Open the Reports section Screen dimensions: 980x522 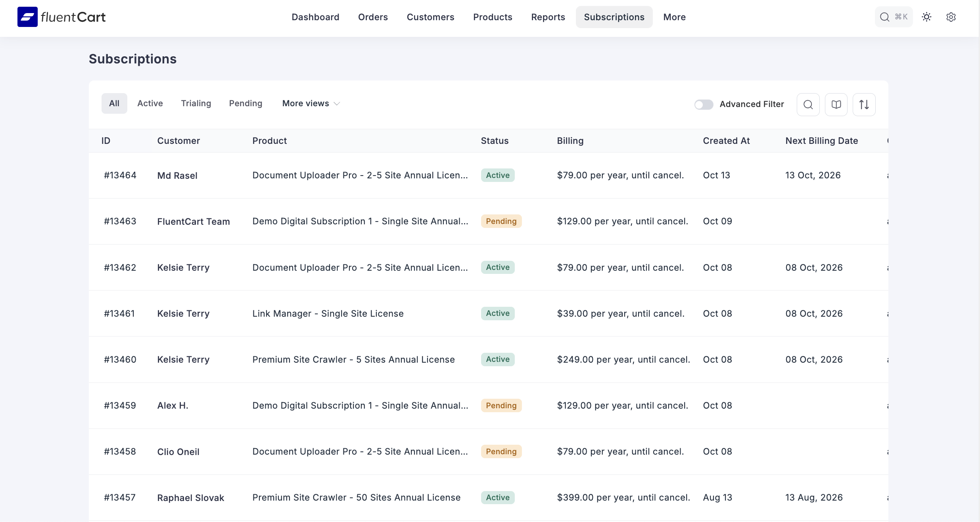(548, 17)
